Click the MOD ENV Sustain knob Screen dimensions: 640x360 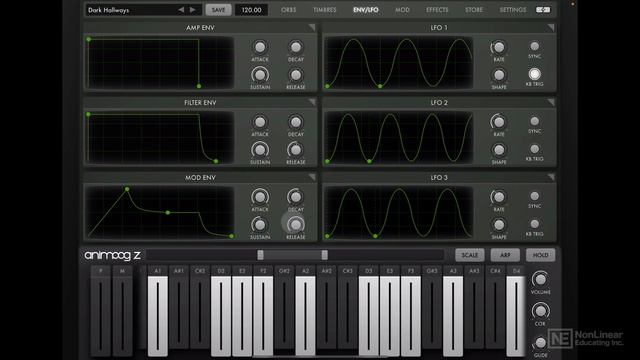(x=260, y=225)
